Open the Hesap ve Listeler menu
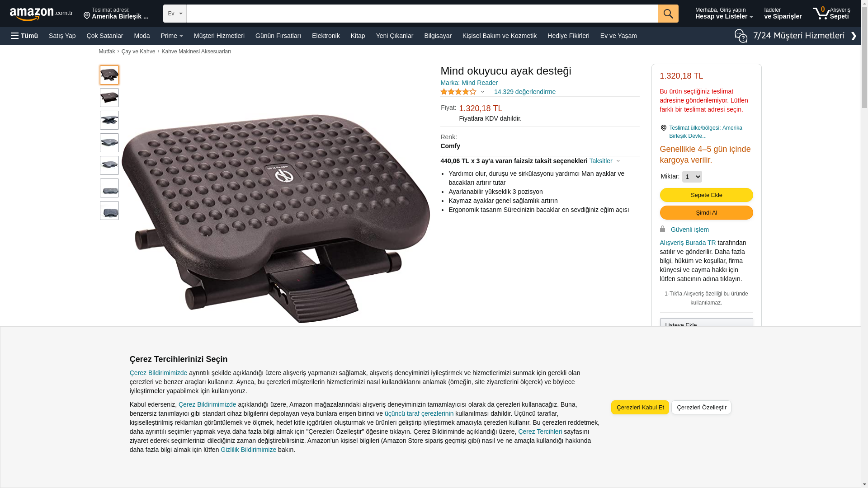The height and width of the screenshot is (488, 868). pos(724,14)
